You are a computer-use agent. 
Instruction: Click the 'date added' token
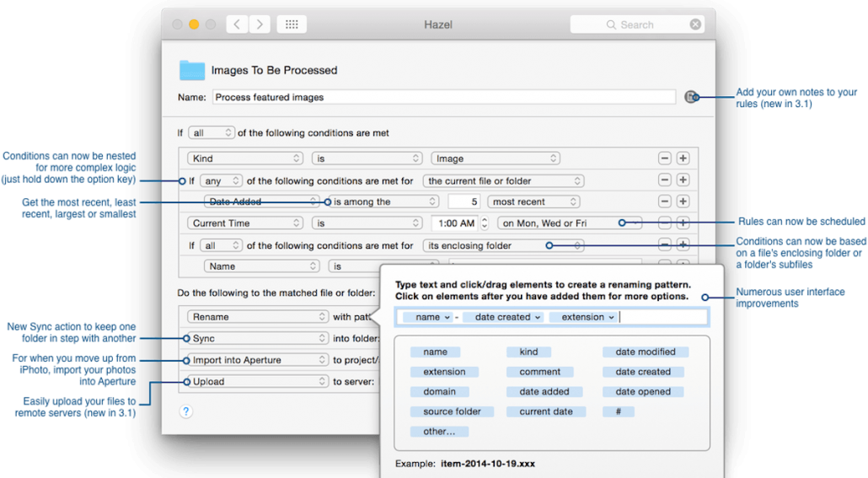[x=544, y=392]
